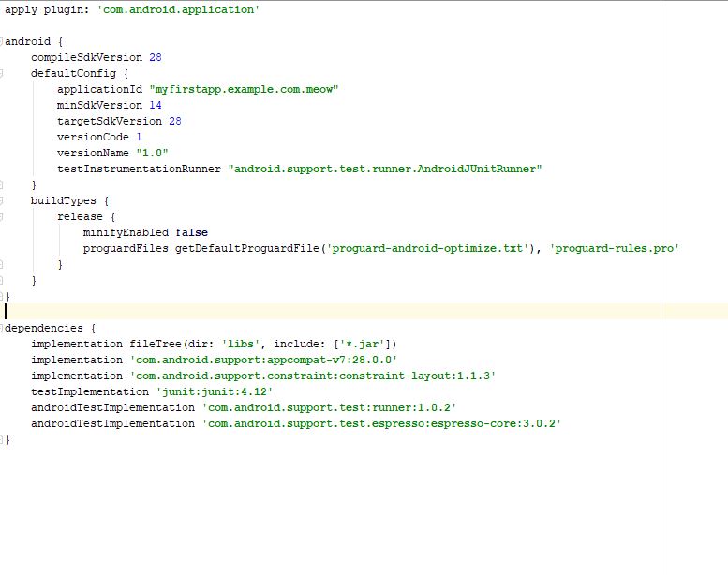Click the applicationId string "myfirstapp.example.com.meow"
Image resolution: width=728 pixels, height=575 pixels.
243,89
